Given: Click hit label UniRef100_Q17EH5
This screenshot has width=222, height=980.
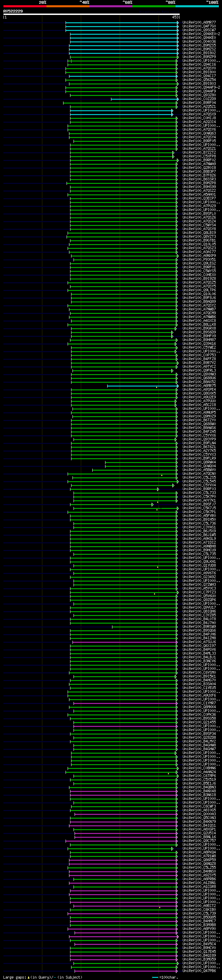Looking at the screenshot, I should (x=199, y=952).
